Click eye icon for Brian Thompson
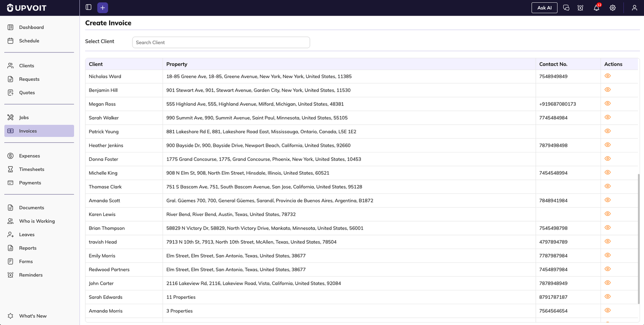This screenshot has height=325, width=644. coord(608,228)
